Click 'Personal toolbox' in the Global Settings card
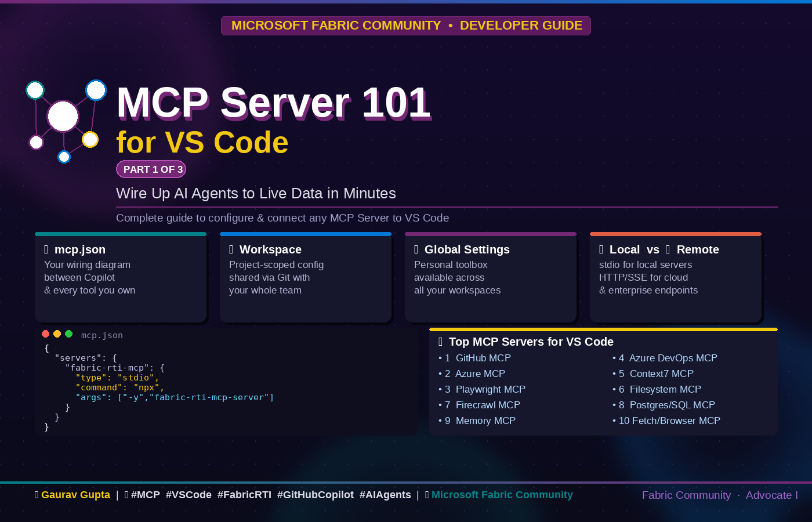The width and height of the screenshot is (812, 522). (x=451, y=264)
